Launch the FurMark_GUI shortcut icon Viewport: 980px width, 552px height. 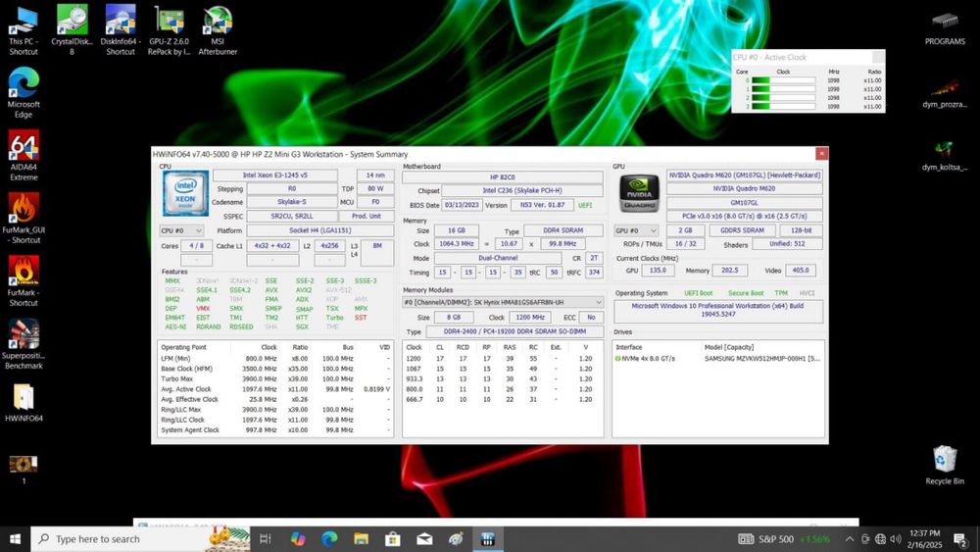point(24,218)
